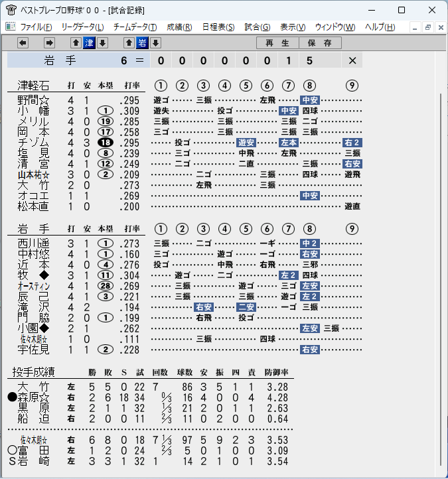Click the 再生 replay button
The width and height of the screenshot is (448, 479).
click(x=277, y=43)
